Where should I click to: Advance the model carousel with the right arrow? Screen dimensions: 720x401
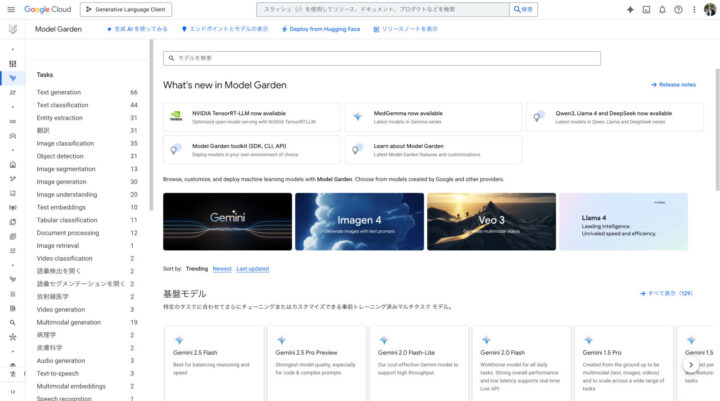[691, 365]
